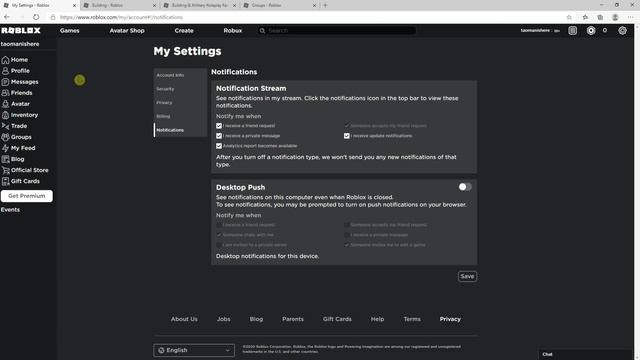Click the browser back arrow
Image resolution: width=640 pixels, height=360 pixels.
(7, 17)
